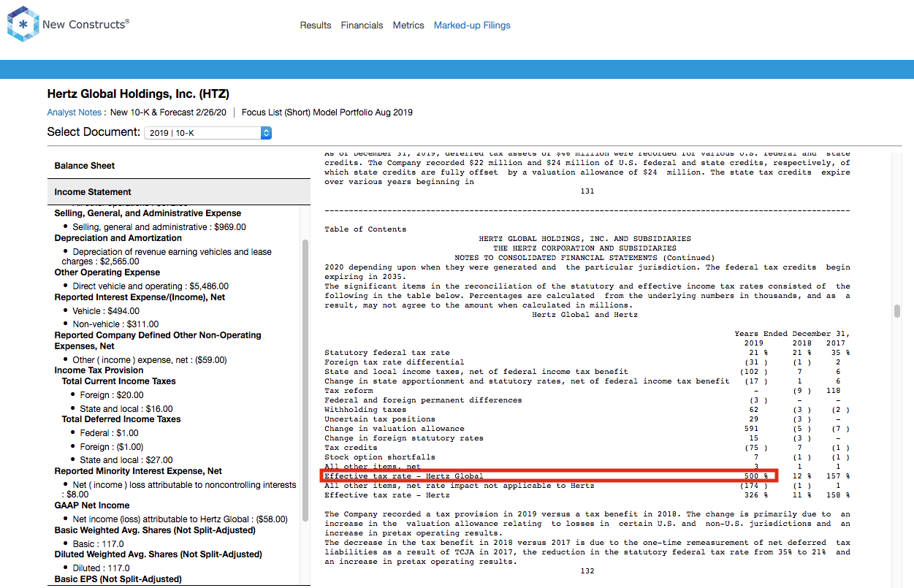Select Basic : 117.0 shares item
Image resolution: width=914 pixels, height=588 pixels.
click(98, 544)
